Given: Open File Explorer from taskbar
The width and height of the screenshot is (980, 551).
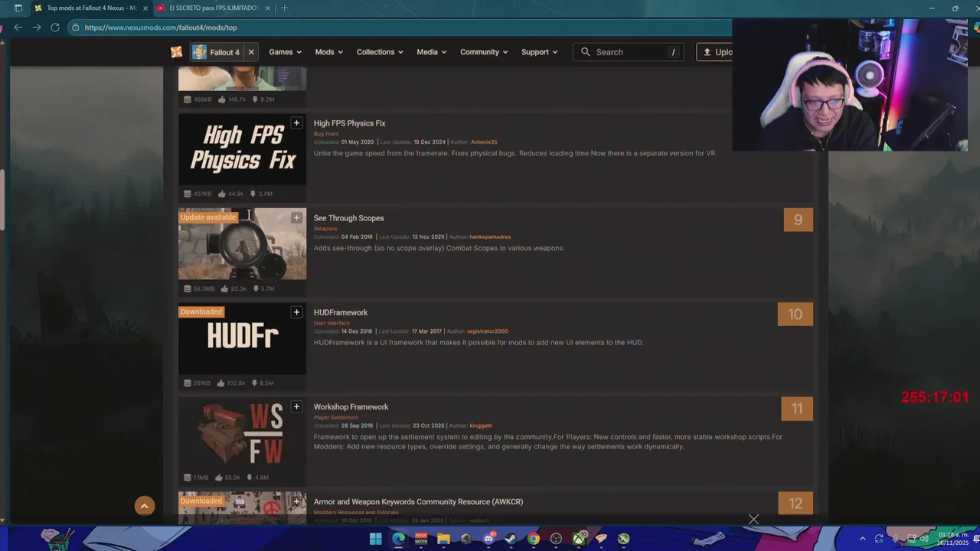Looking at the screenshot, I should pos(443,539).
